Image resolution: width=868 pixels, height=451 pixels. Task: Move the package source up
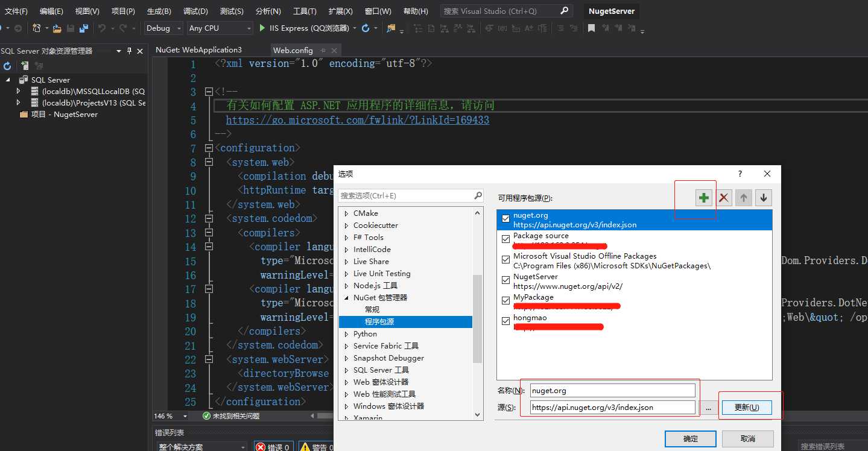coord(744,198)
